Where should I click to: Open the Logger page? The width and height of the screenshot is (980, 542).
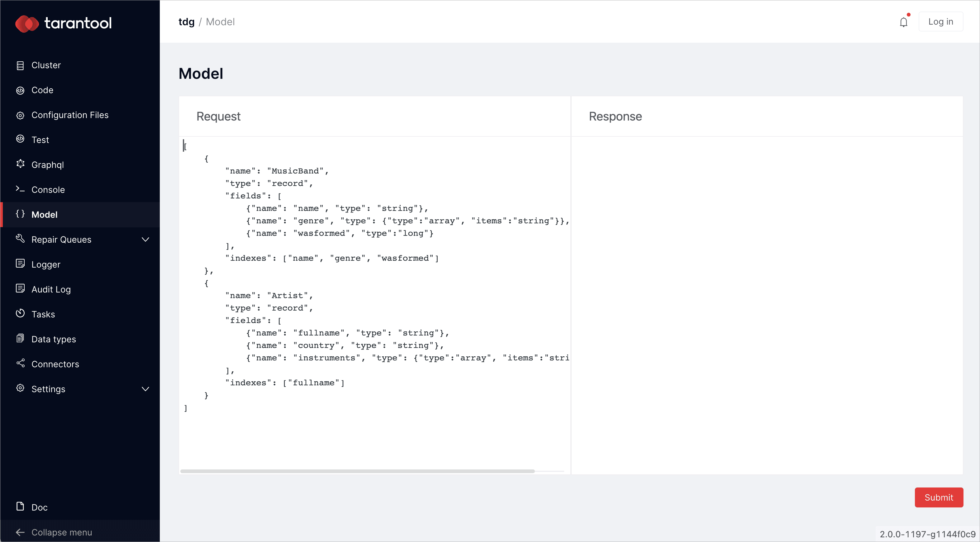point(80,265)
